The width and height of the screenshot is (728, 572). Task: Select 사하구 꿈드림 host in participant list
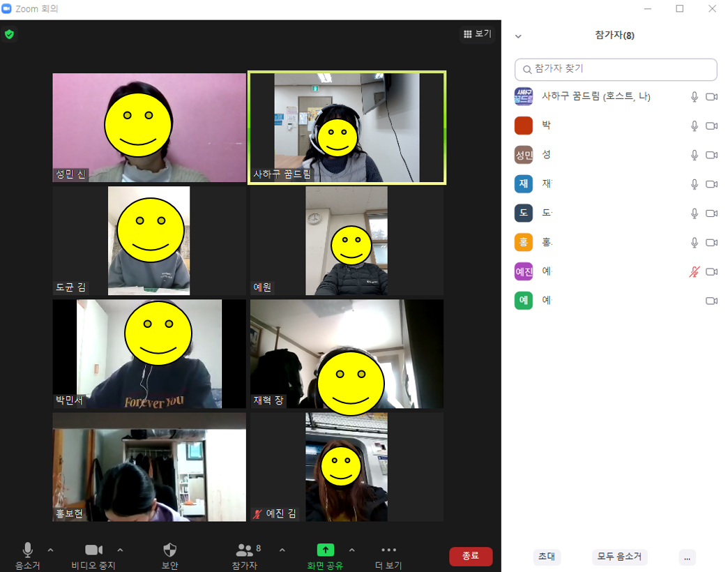point(596,97)
